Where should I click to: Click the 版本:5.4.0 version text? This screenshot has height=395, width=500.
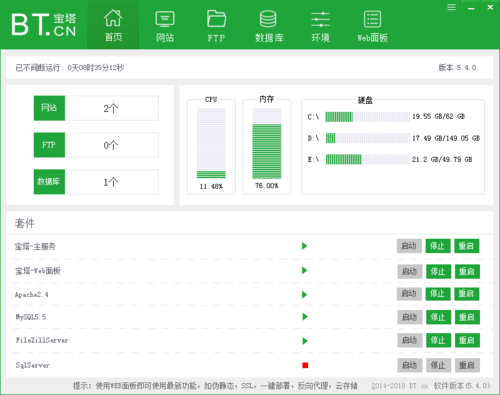click(457, 68)
